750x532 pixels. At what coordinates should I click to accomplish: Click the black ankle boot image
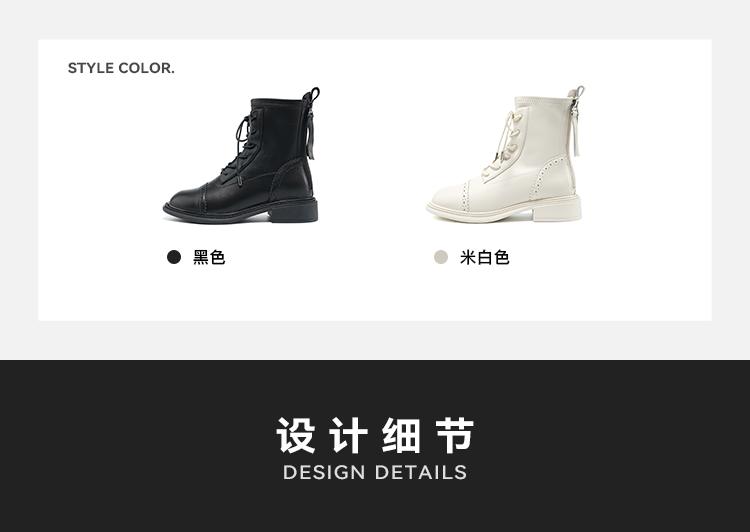(x=242, y=155)
